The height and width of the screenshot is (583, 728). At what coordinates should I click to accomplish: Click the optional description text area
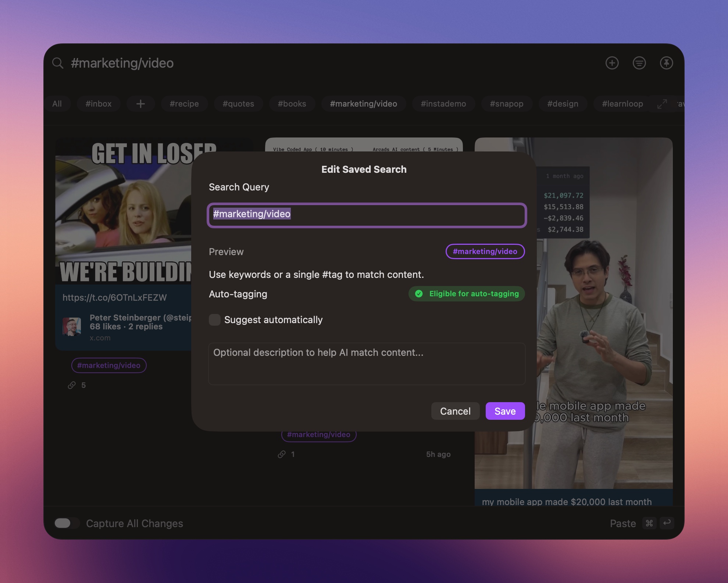[367, 364]
